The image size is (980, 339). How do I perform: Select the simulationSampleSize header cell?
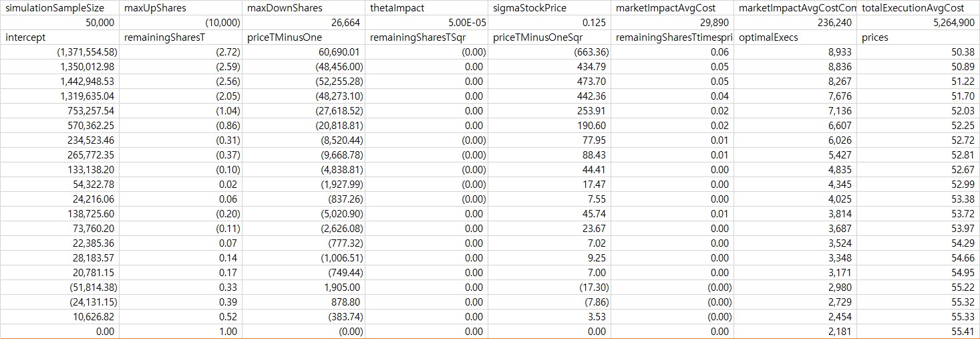[x=60, y=8]
